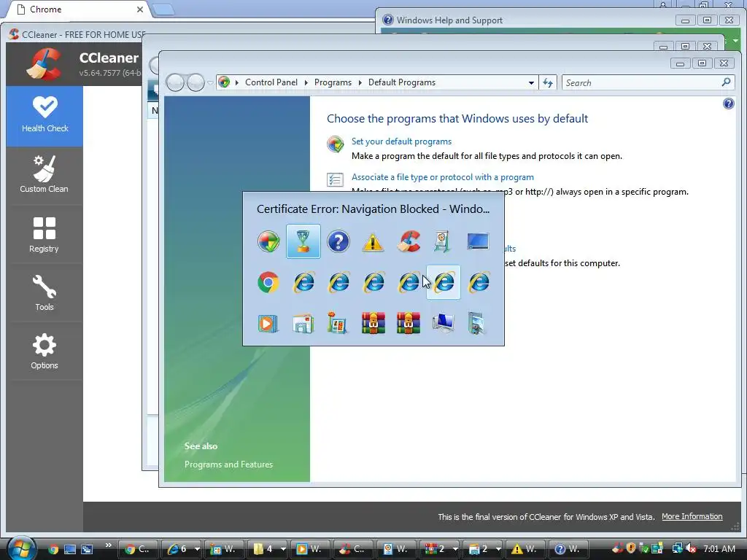
Task: Select the yellow warning triangle icon in switcher
Action: [x=373, y=241]
